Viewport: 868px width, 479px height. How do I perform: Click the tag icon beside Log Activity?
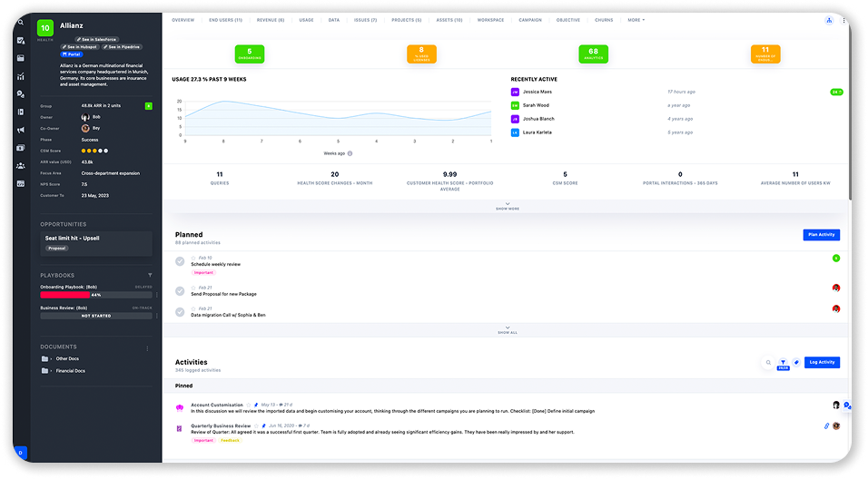[x=796, y=362]
